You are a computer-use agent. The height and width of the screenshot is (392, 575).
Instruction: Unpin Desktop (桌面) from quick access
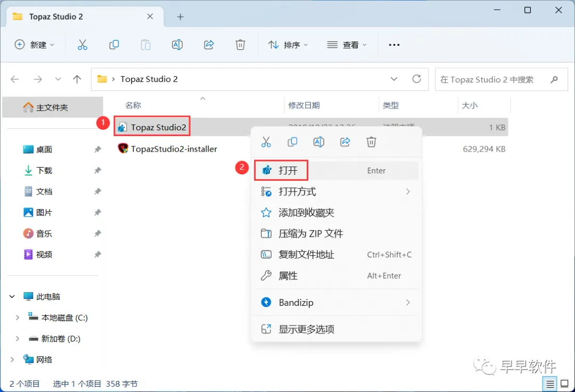tap(97, 149)
